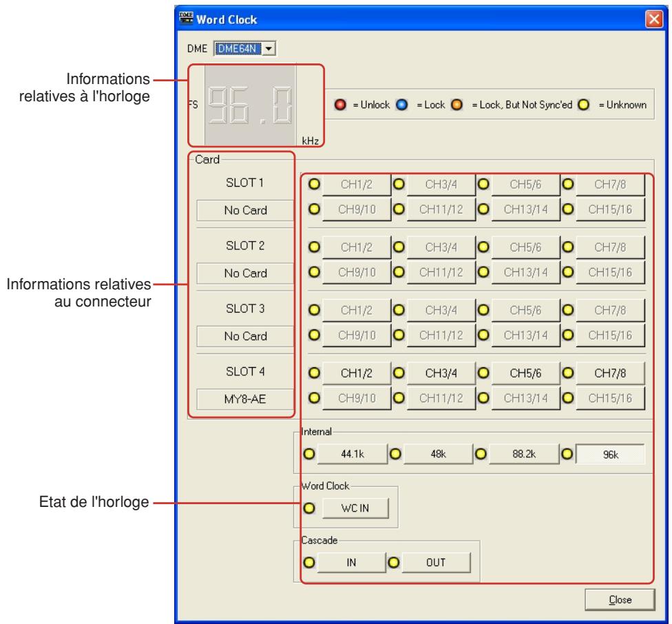Select Cascade OUT clock source

click(436, 563)
